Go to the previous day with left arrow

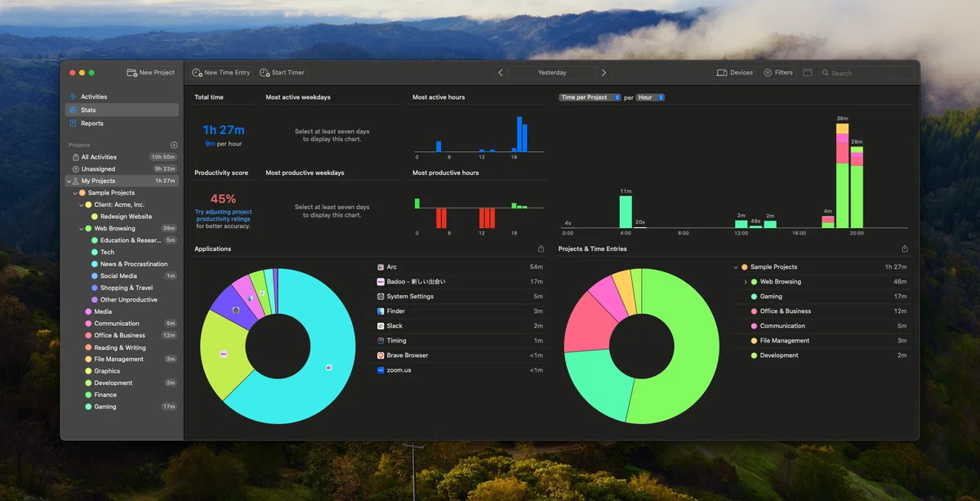click(501, 73)
